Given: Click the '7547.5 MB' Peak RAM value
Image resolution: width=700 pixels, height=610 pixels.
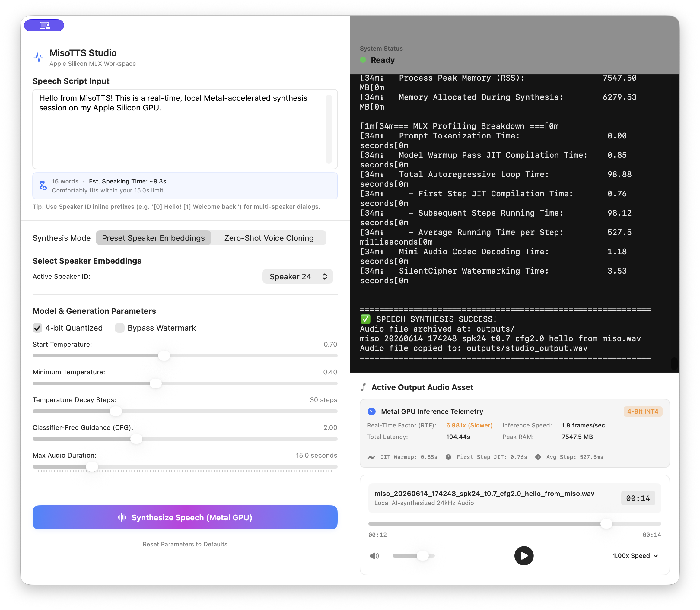Looking at the screenshot, I should pyautogui.click(x=577, y=437).
